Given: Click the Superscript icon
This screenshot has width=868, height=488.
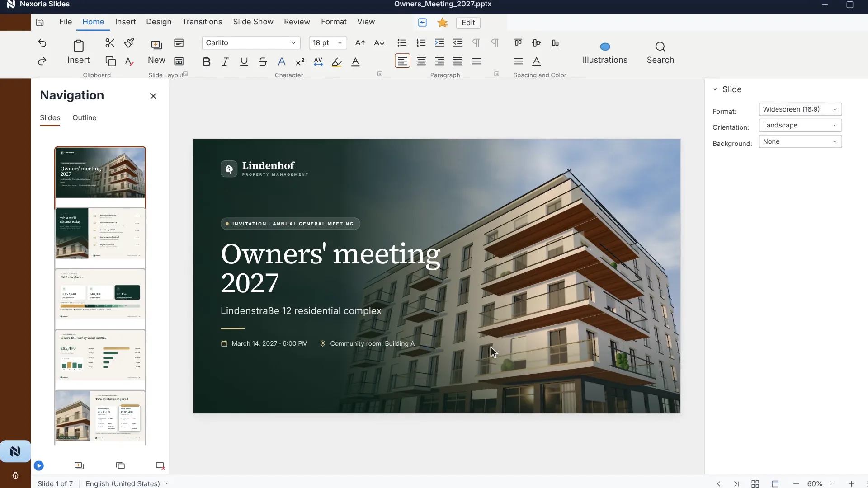Looking at the screenshot, I should click(300, 62).
